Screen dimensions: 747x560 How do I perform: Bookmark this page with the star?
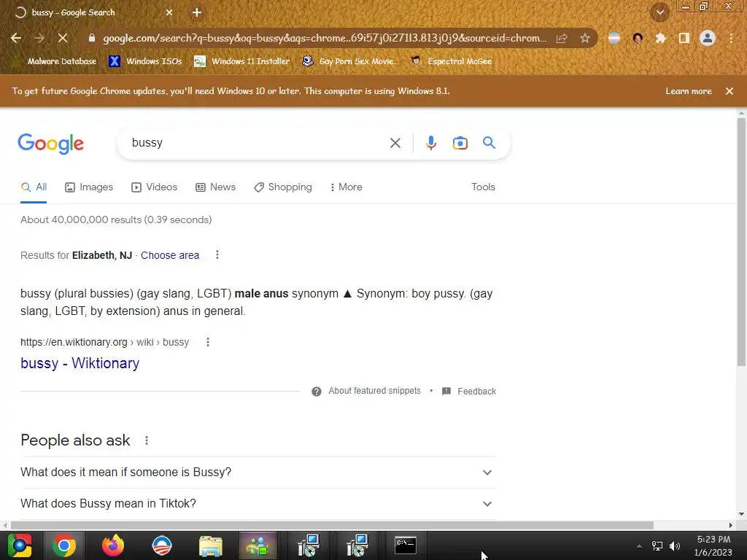pos(585,38)
